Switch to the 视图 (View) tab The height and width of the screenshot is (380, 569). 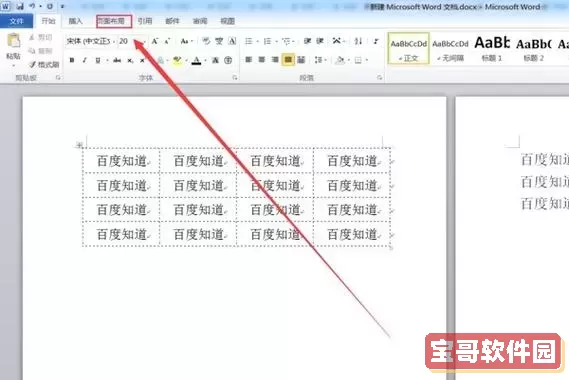pyautogui.click(x=228, y=21)
